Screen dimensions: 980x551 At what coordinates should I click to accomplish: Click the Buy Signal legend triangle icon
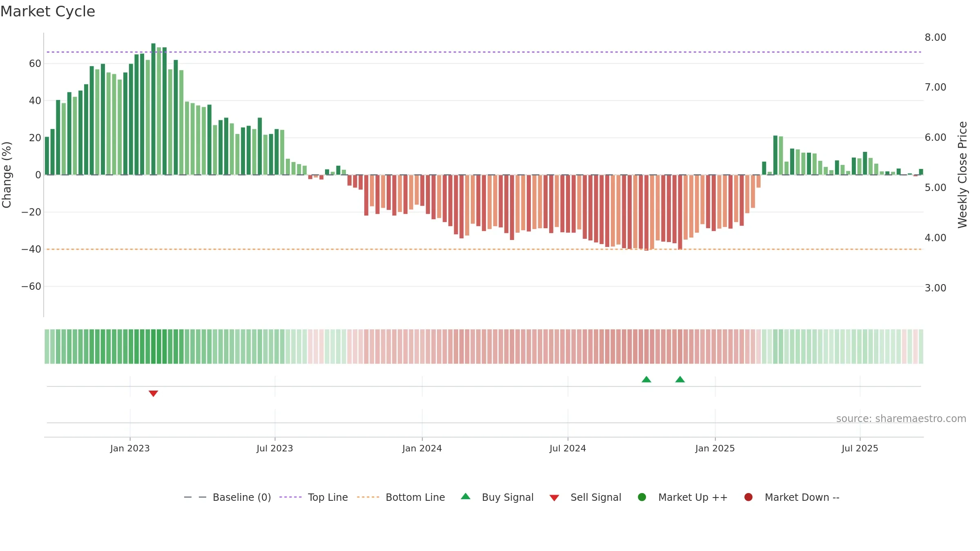click(465, 496)
